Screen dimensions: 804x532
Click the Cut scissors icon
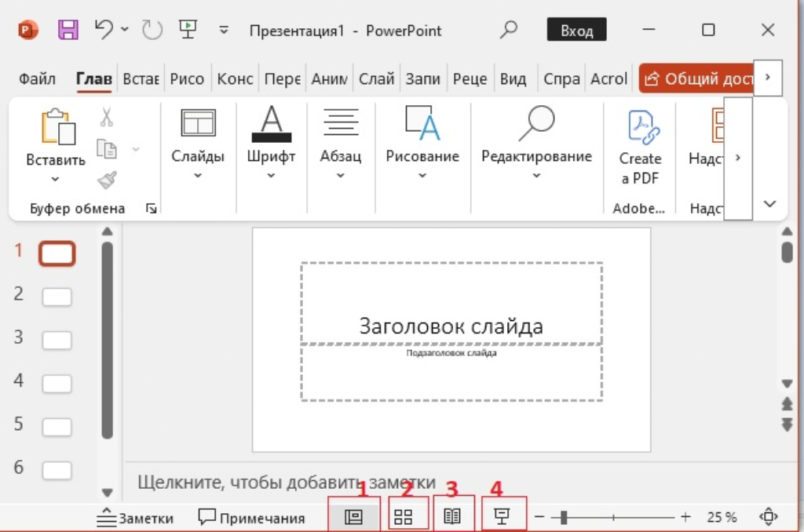tap(107, 118)
